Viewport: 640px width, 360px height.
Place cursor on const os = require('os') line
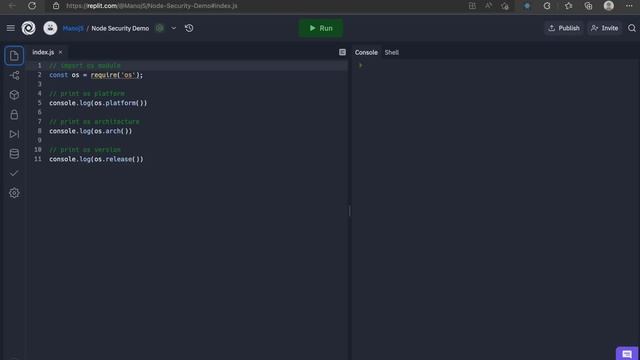point(96,75)
